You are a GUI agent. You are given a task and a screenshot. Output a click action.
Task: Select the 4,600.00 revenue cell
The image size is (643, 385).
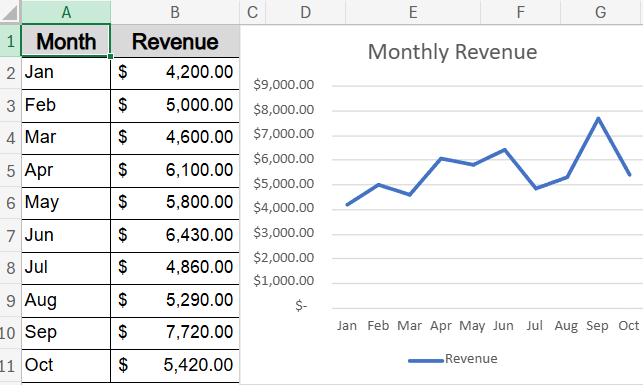175,138
